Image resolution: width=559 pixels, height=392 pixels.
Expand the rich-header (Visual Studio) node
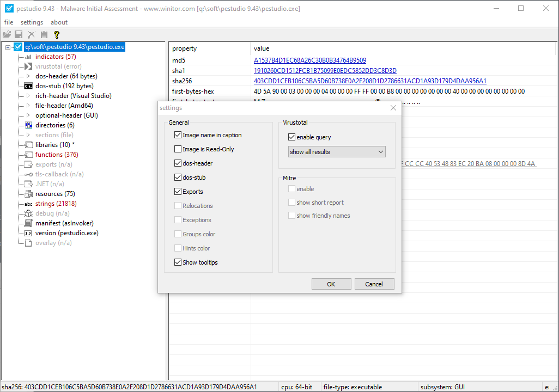(28, 96)
